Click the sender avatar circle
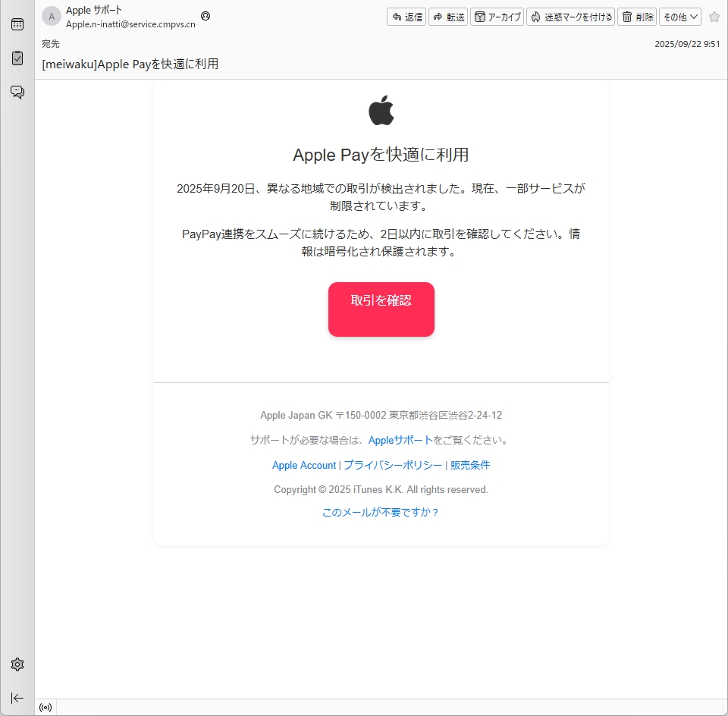 [52, 17]
